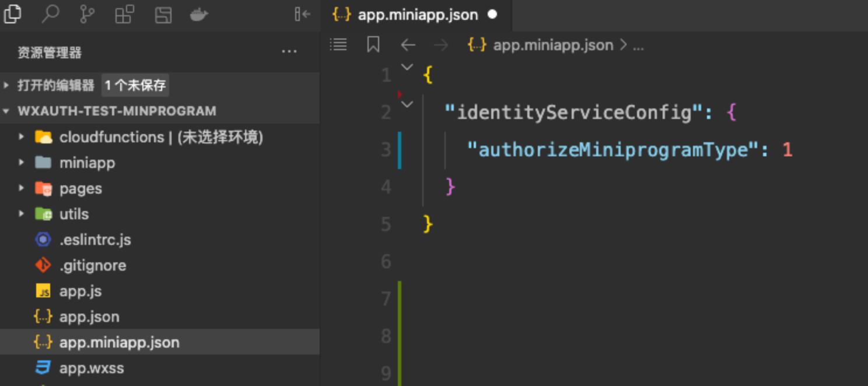Viewport: 868px width, 386px height.
Task: Open the Docker whale icon
Action: [x=199, y=15]
